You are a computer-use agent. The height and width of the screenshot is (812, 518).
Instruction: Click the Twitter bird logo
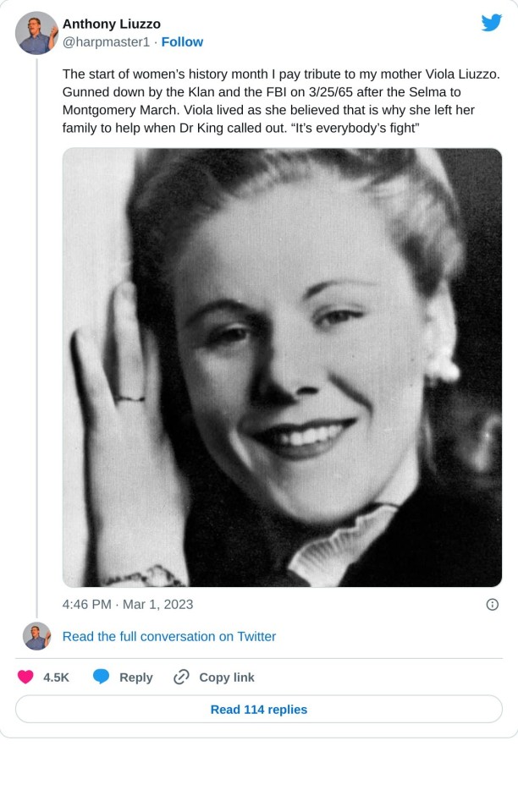coord(492,23)
